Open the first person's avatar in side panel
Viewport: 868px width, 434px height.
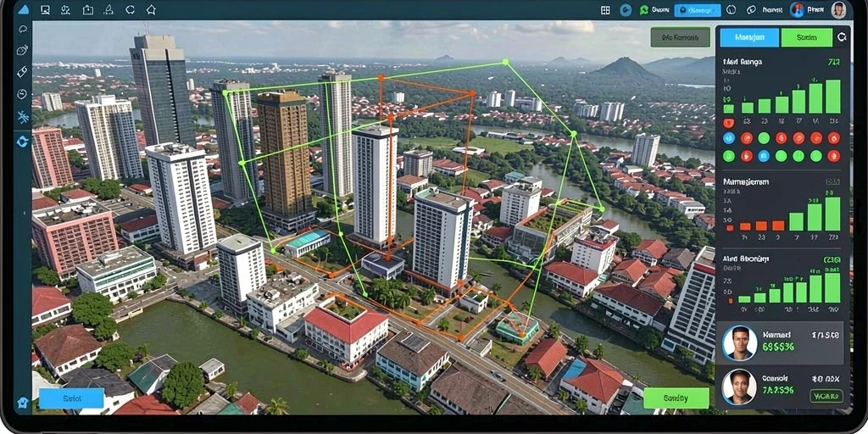tap(739, 342)
